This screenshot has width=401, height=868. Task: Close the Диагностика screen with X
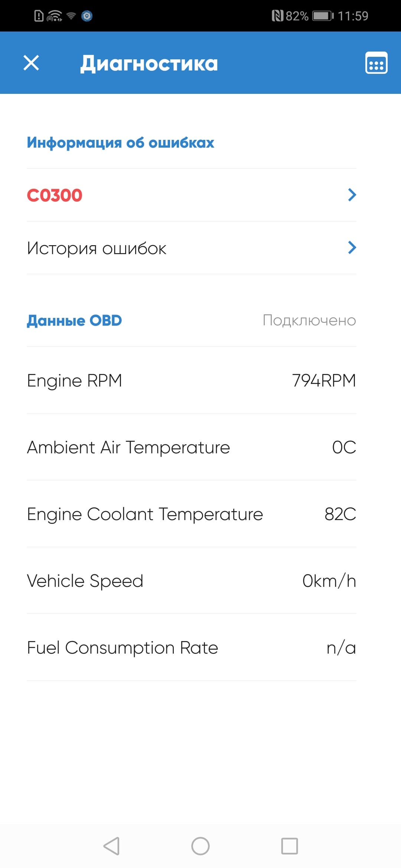[31, 63]
